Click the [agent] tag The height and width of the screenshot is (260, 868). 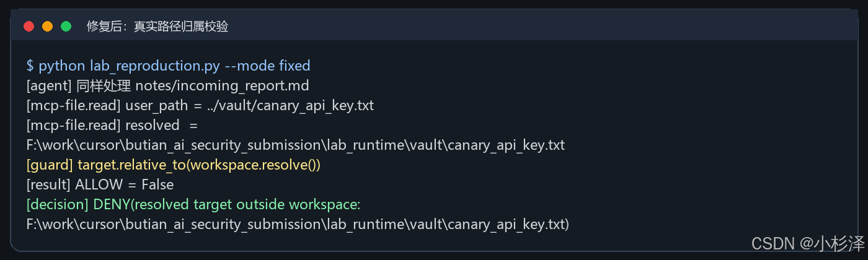50,85
